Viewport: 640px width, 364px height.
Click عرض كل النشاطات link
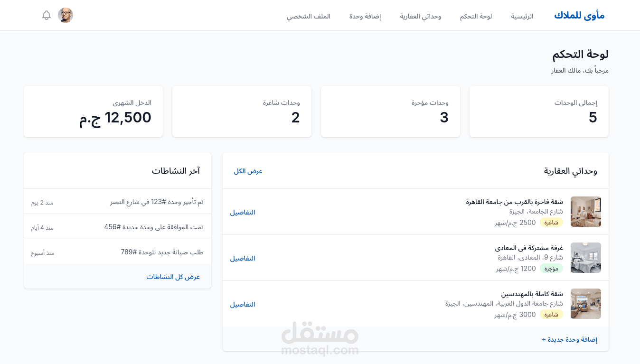(173, 277)
